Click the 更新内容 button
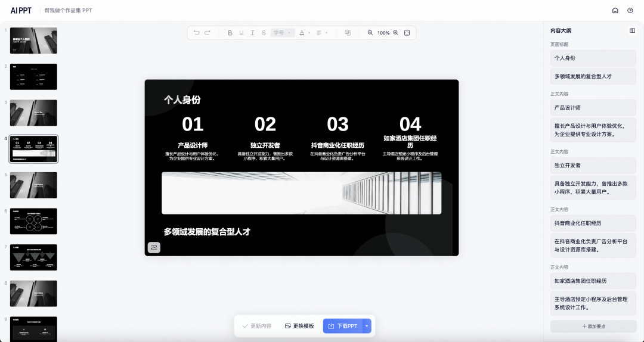This screenshot has width=644, height=342. click(257, 326)
